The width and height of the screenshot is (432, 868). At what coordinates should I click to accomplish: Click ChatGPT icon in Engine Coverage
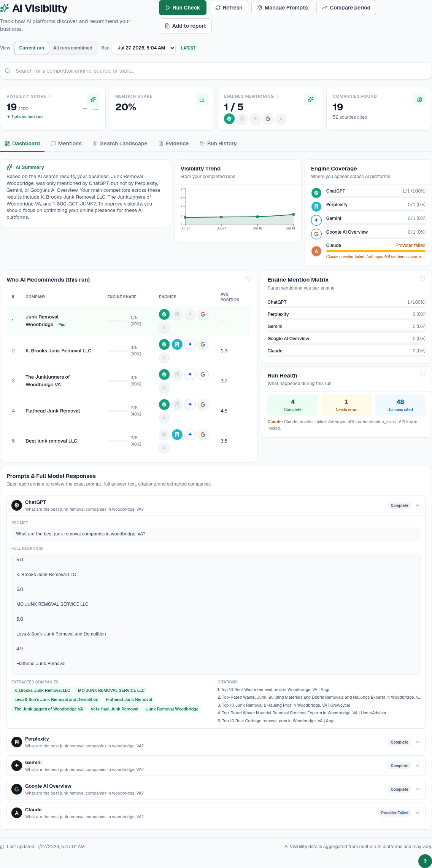click(316, 193)
